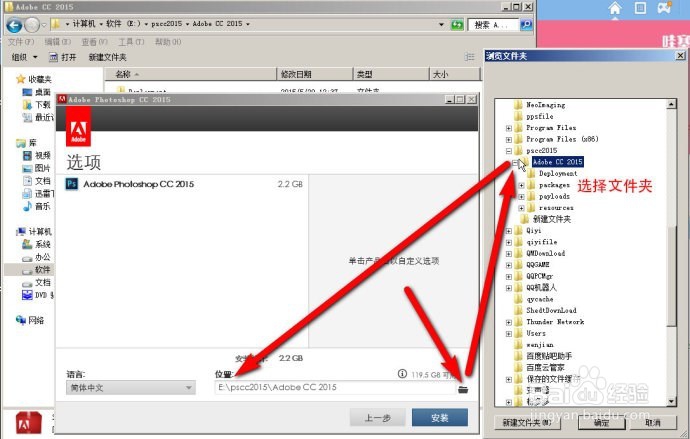
Task: Click the 安装 install button
Action: click(x=440, y=417)
